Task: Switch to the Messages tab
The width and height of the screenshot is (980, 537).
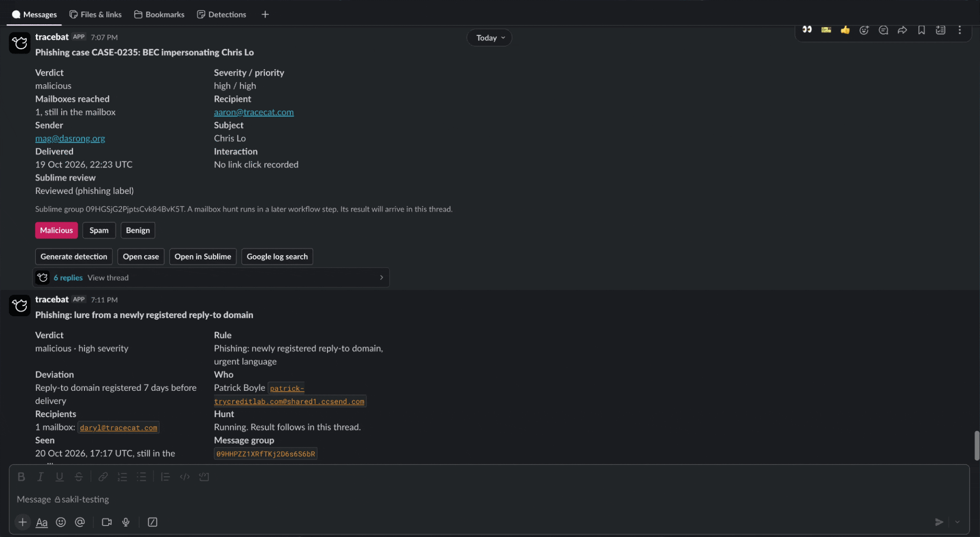Action: [34, 14]
